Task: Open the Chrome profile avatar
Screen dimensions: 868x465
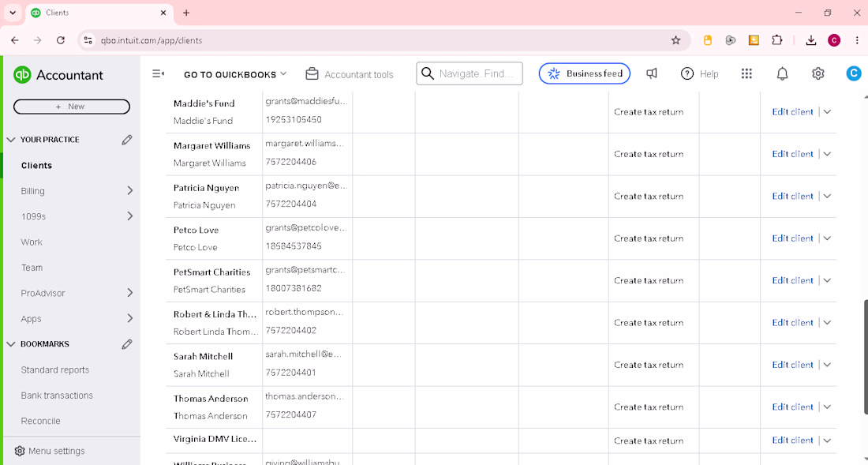Action: tap(834, 39)
